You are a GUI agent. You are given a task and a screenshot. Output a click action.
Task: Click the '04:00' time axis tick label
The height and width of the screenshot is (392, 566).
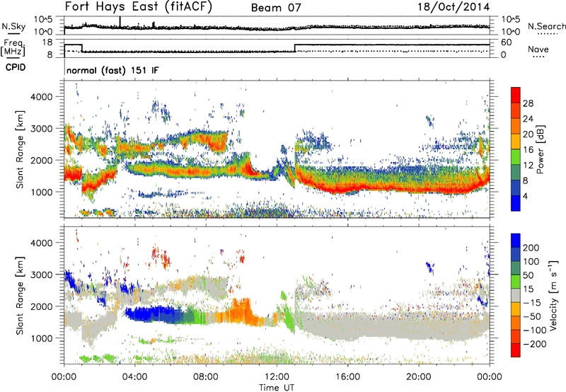click(x=135, y=377)
